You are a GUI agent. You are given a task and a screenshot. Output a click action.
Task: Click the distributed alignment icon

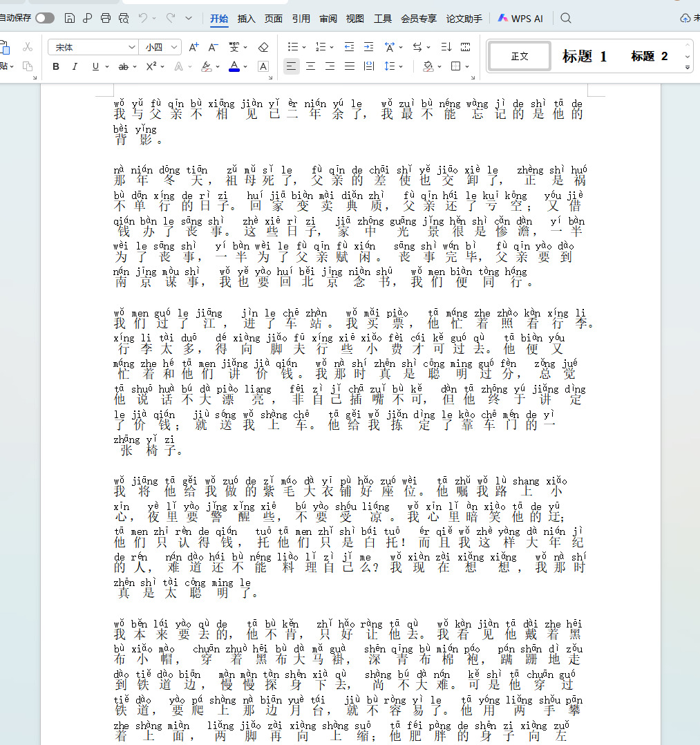pos(369,66)
